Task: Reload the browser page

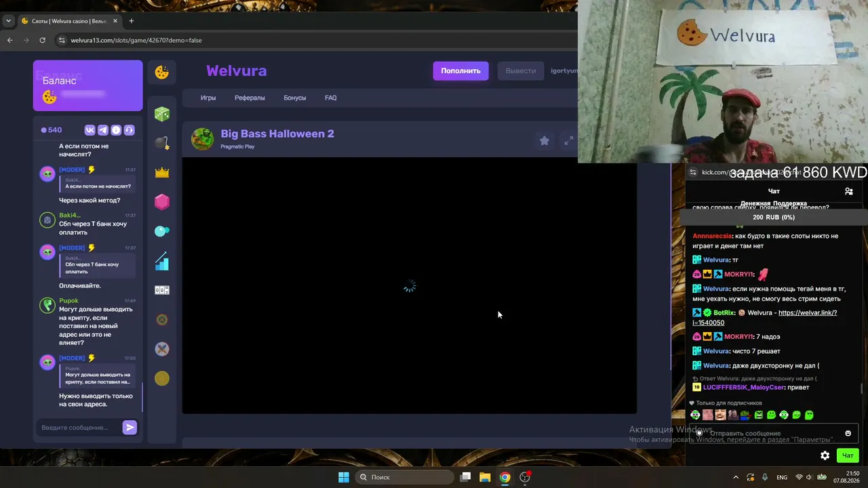Action: (x=42, y=40)
